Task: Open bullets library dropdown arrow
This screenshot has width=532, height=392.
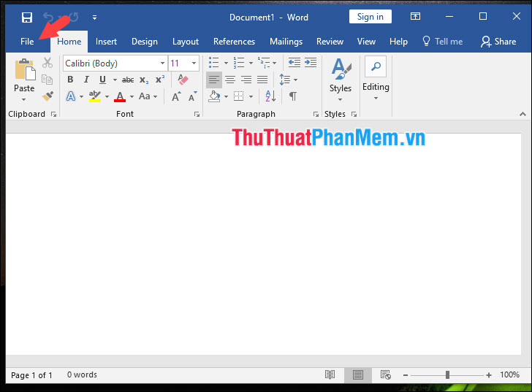Action: pyautogui.click(x=226, y=63)
